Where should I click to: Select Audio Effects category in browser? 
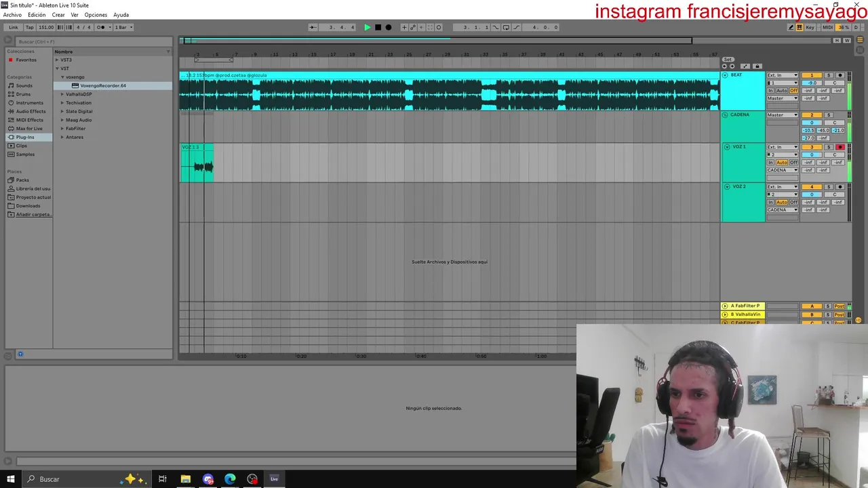coord(31,111)
